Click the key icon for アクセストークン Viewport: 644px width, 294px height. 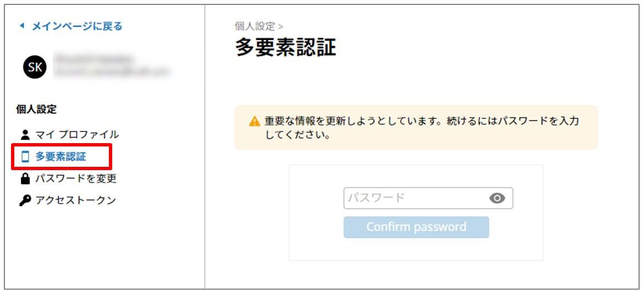25,200
